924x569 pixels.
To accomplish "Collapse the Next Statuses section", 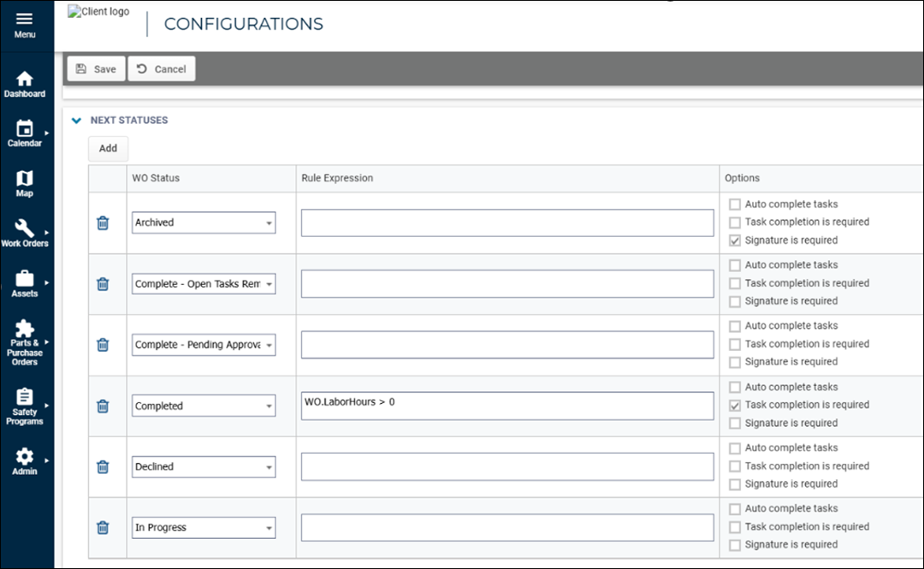I will coord(76,121).
